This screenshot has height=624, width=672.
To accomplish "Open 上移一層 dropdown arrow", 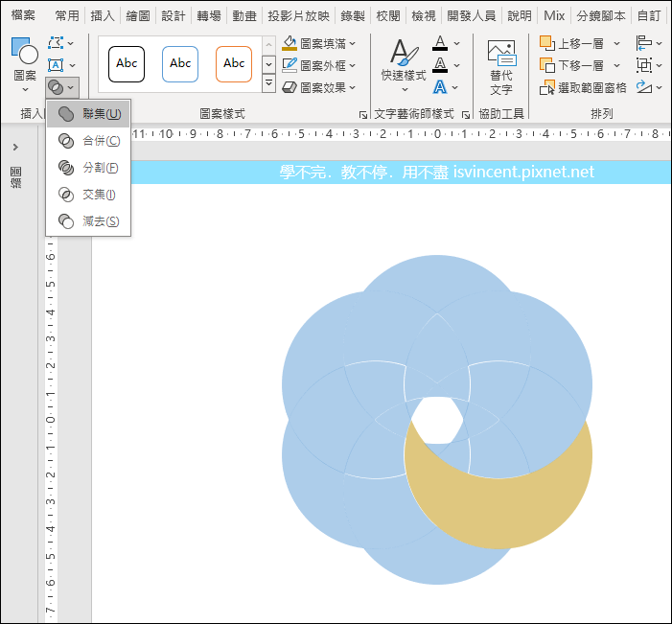I will [616, 43].
